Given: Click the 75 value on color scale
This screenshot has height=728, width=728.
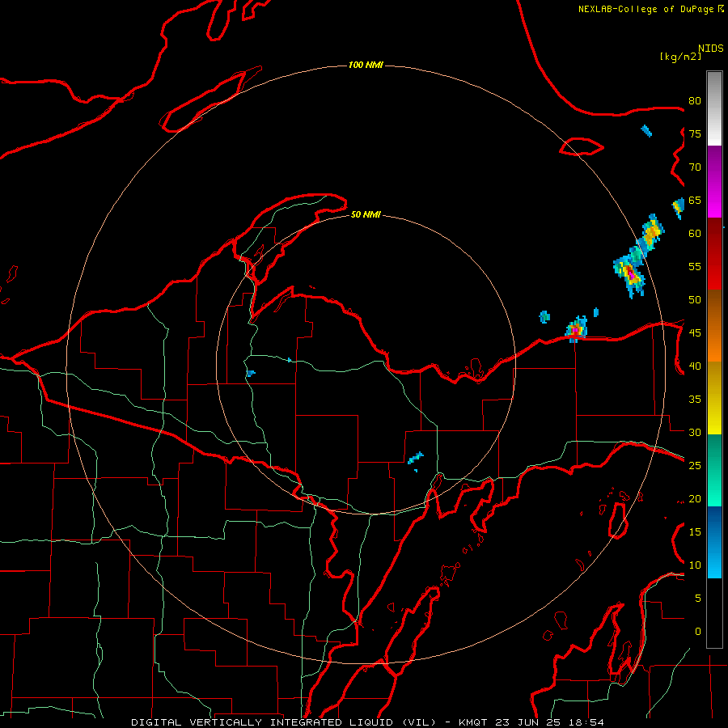Looking at the screenshot, I should point(695,134).
